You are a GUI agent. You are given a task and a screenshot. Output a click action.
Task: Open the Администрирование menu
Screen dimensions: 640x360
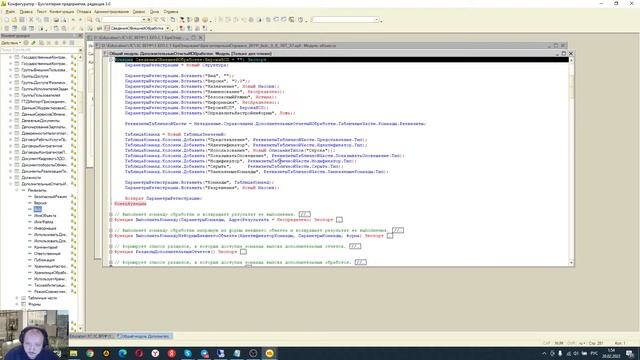[111, 12]
